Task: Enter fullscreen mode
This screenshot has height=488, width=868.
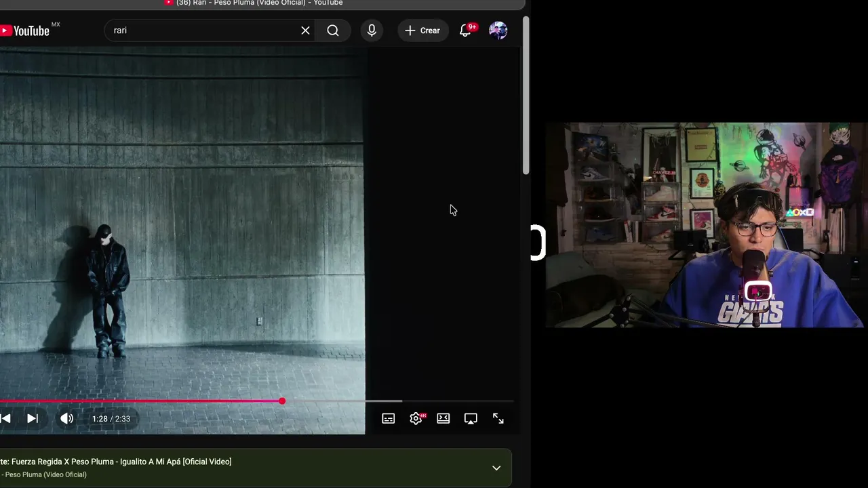Action: pyautogui.click(x=498, y=419)
